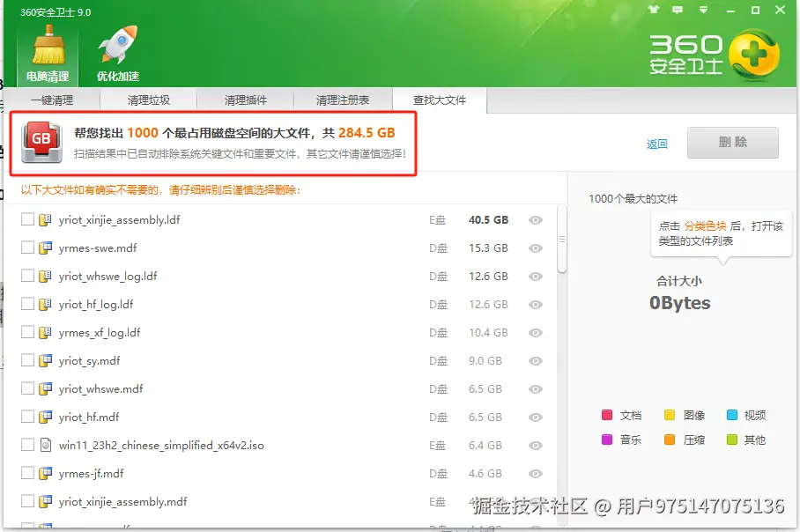800x532 pixels.
Task: Click file icon of yriot_whswe.mdf
Action: (46, 388)
